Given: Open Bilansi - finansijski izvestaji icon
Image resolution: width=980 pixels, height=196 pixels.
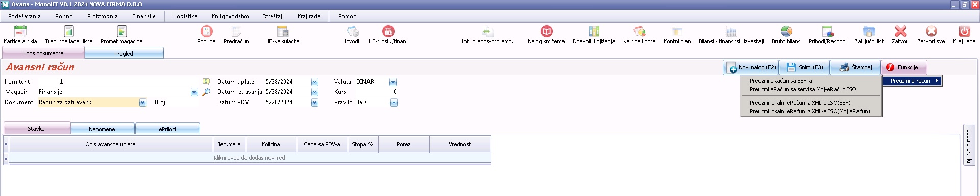Looking at the screenshot, I should tap(731, 32).
